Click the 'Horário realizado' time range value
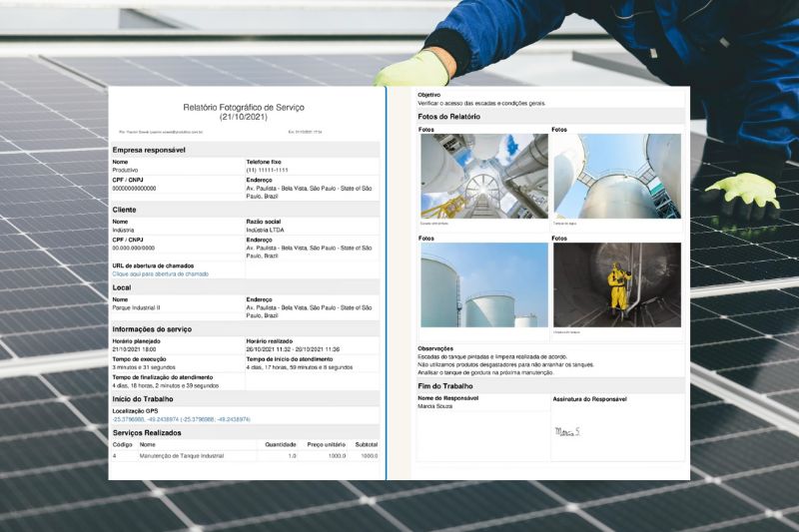The height and width of the screenshot is (532, 799). (x=293, y=349)
